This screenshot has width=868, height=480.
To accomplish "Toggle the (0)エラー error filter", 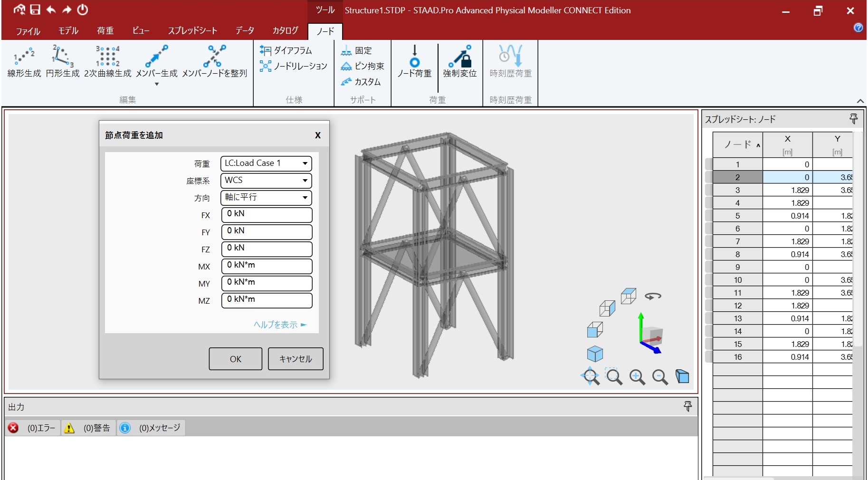I will [x=33, y=428].
